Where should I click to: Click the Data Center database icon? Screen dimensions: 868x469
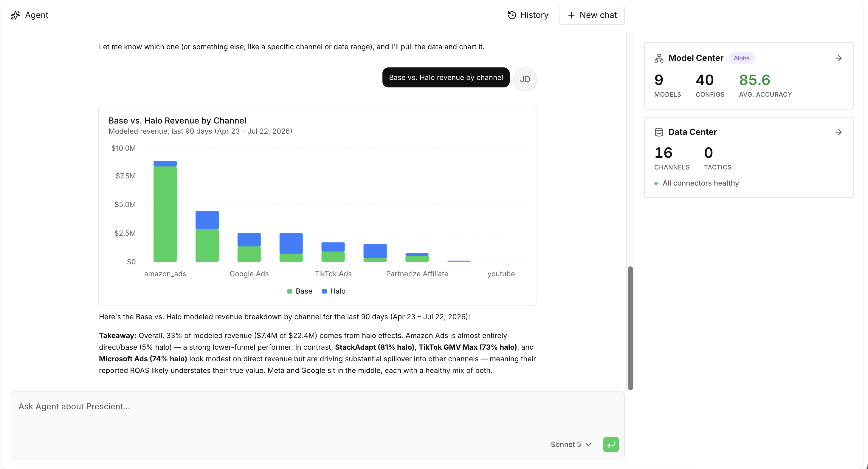(659, 132)
